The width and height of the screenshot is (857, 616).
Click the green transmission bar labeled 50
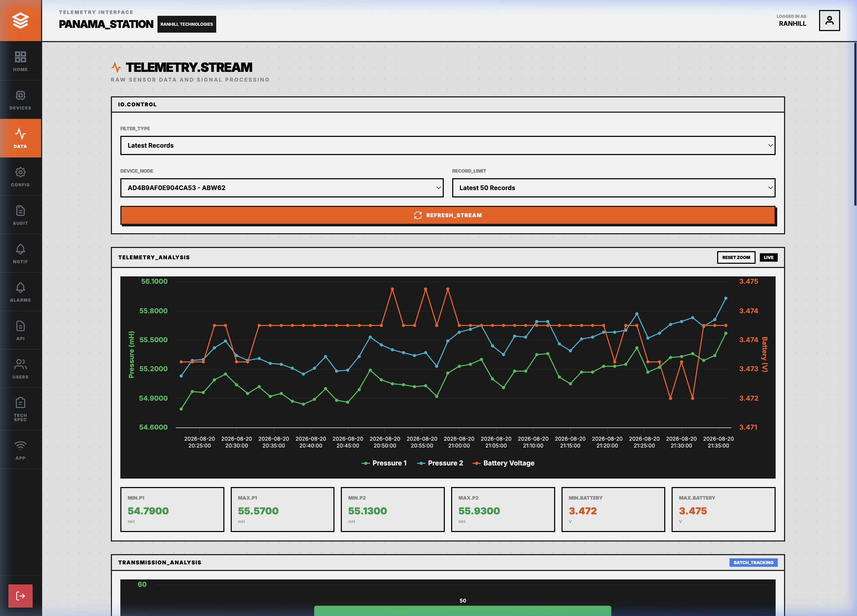(462, 611)
